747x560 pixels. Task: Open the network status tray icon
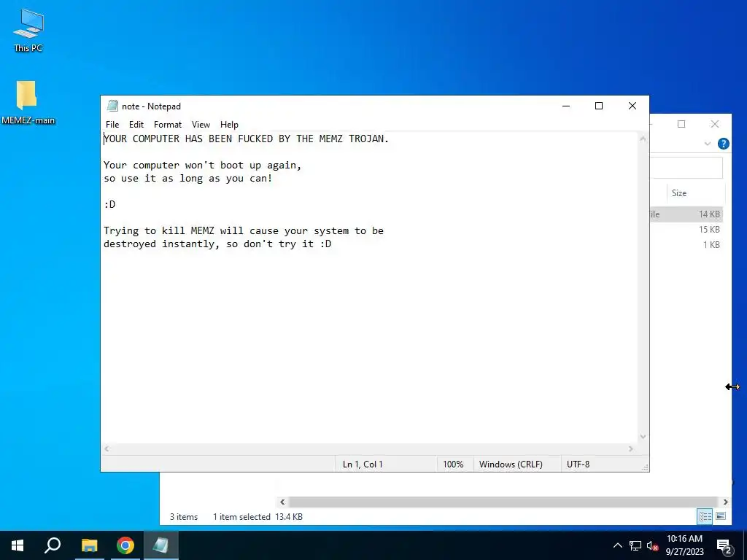pos(635,545)
